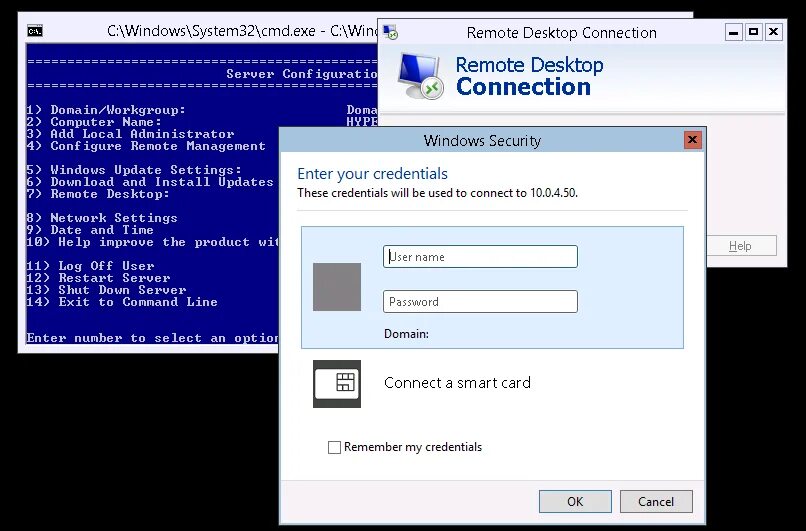806x531 pixels.
Task: Select '4) Configure Remote Management' console line
Action: click(146, 146)
